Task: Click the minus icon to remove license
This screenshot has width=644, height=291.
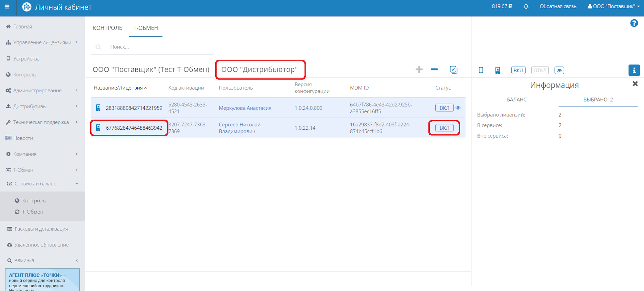Action: tap(434, 70)
